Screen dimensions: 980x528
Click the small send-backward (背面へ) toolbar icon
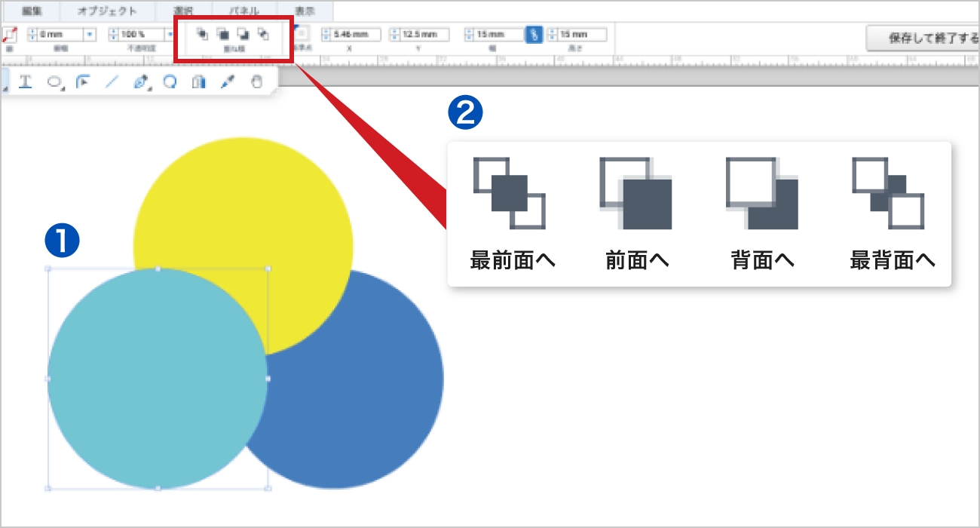coord(243,34)
